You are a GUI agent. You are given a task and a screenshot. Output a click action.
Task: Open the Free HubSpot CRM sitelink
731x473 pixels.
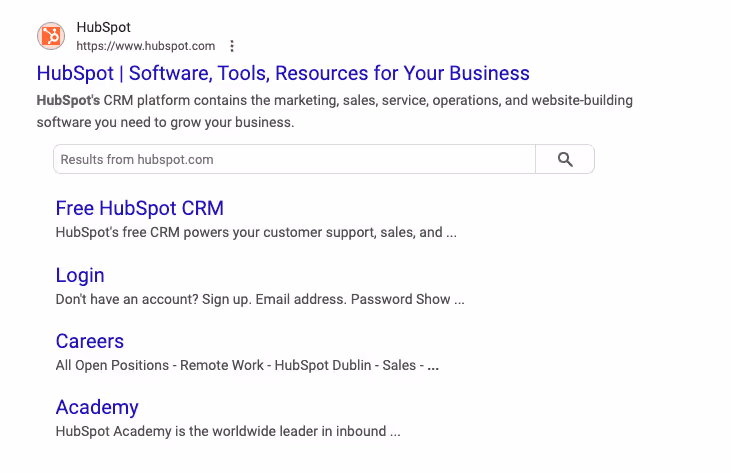(139, 208)
